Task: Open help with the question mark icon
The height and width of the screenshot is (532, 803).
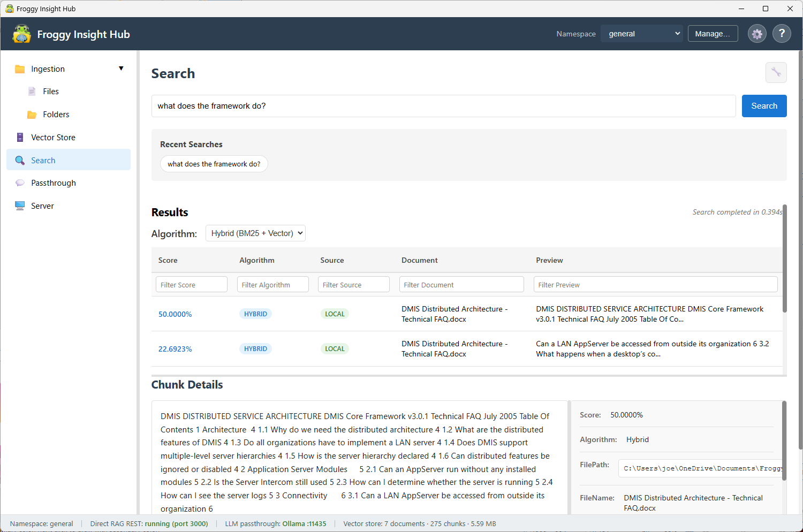Action: [782, 34]
